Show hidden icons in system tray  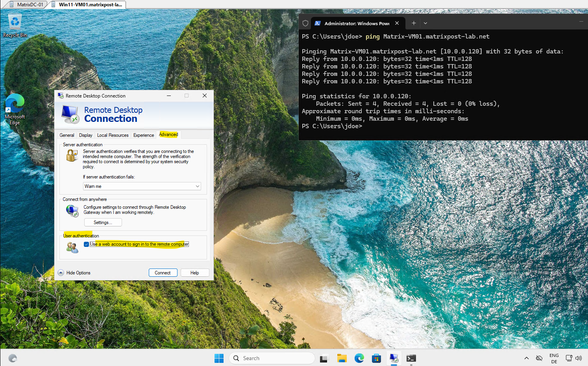click(x=526, y=358)
